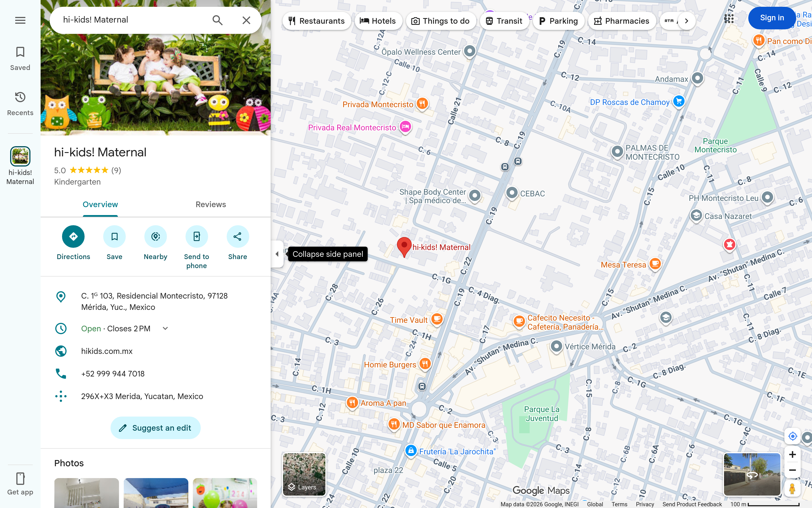Select Transit chip

(x=504, y=21)
